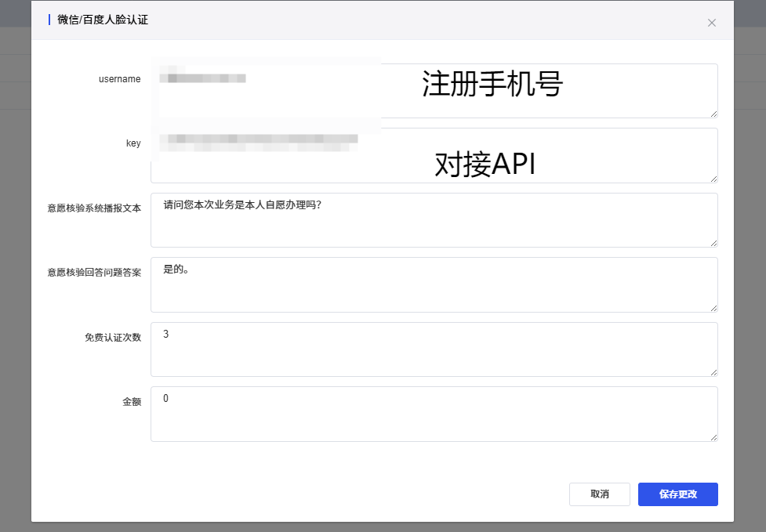Focus the 意愿核验系统播报文本 text area
This screenshot has height=532, width=766.
[434, 220]
